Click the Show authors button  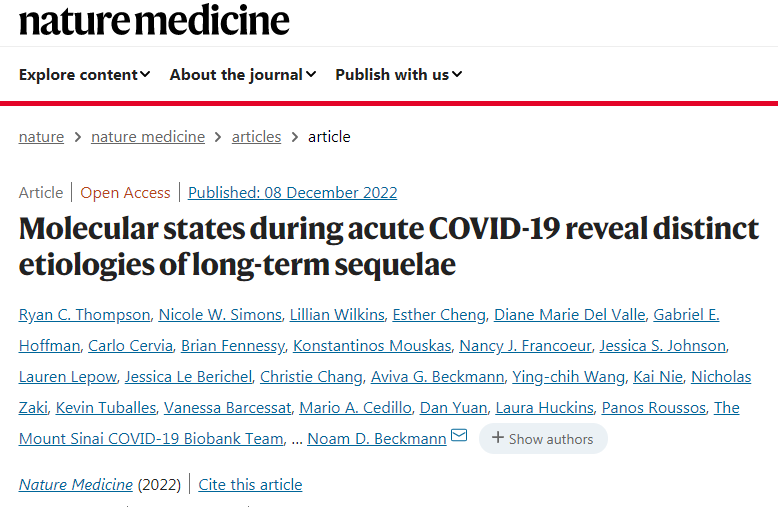[x=543, y=438]
